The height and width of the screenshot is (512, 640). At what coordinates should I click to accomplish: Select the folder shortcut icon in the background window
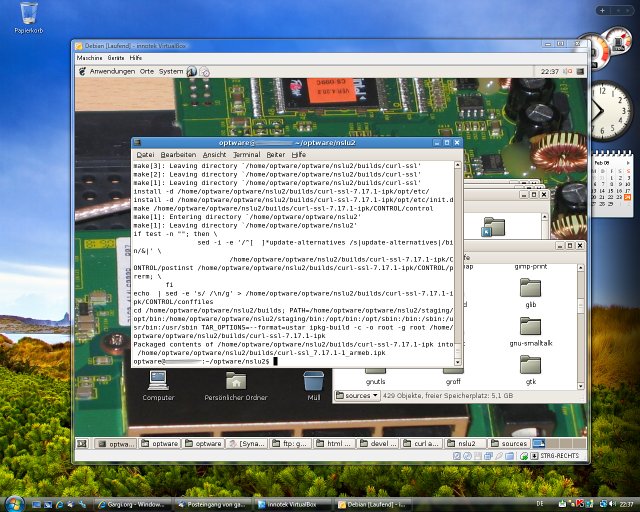[493, 227]
